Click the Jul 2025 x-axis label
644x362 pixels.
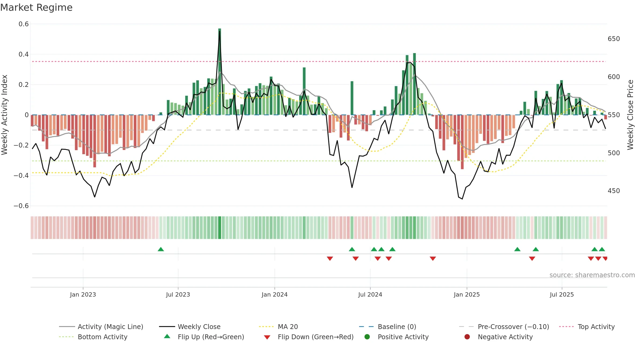pyautogui.click(x=562, y=294)
